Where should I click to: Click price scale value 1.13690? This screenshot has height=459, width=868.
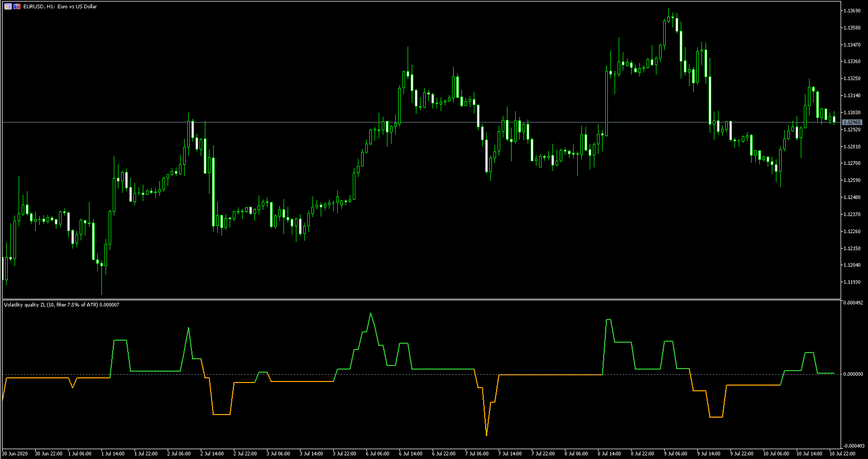(x=852, y=11)
